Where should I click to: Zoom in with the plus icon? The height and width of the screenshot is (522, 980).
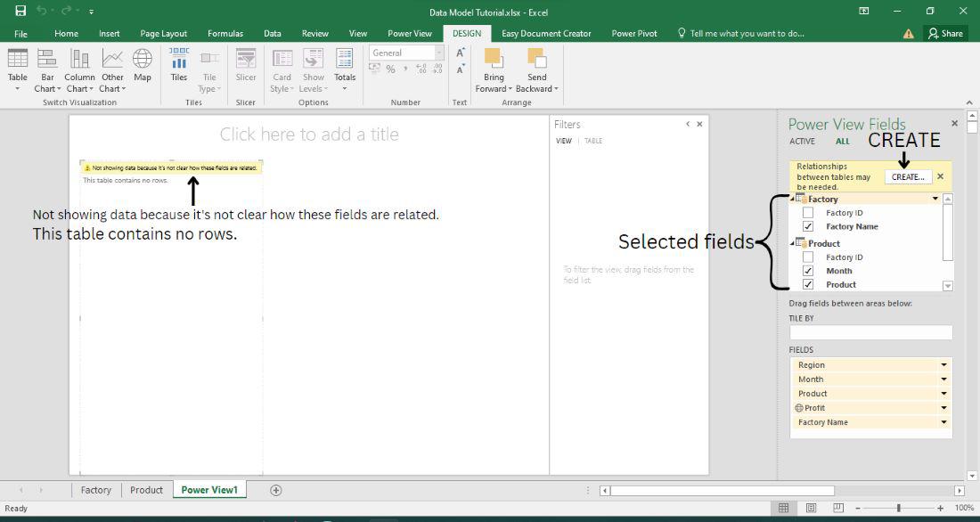point(941,509)
